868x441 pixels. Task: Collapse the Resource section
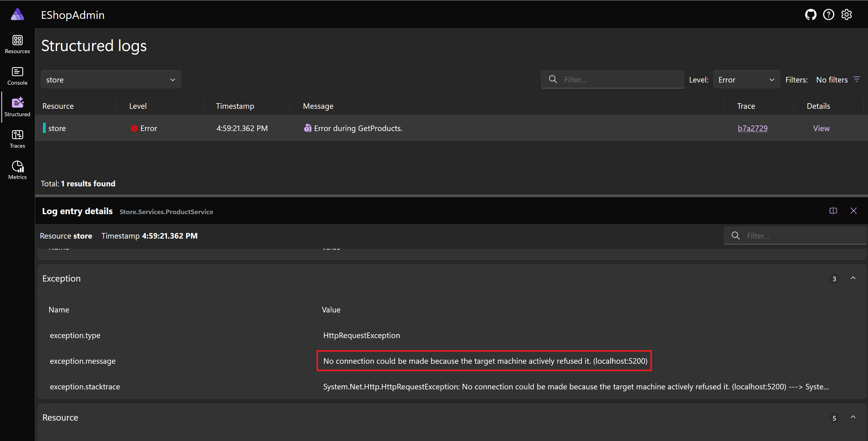tap(853, 417)
